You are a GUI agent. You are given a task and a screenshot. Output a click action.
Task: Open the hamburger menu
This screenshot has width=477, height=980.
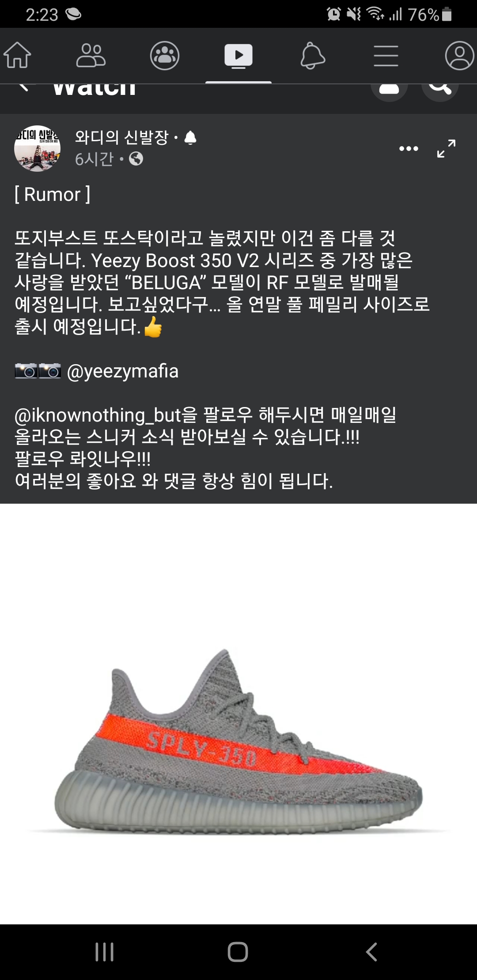[386, 56]
